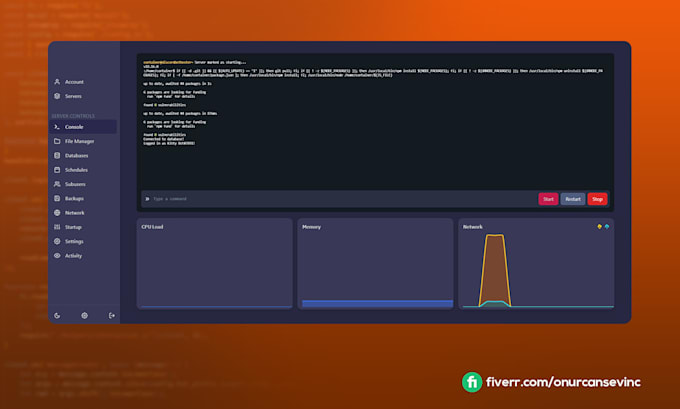Select the Console menu item
Viewport: 680px width, 409px height.
83,127
